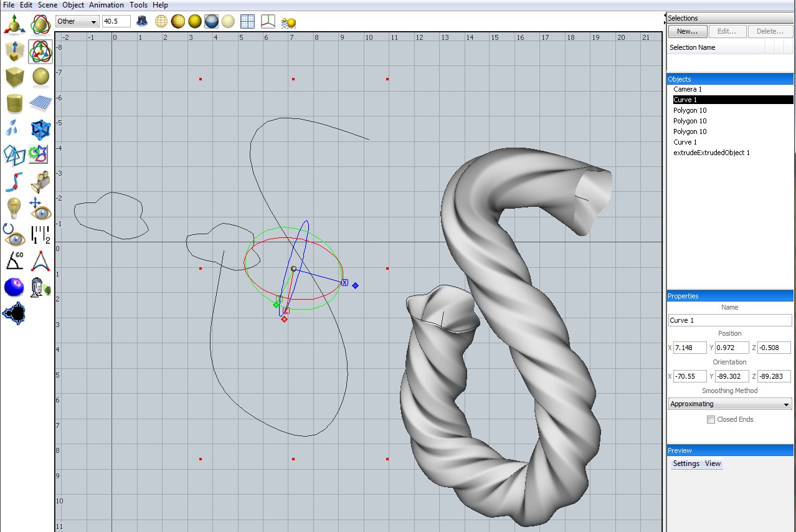Select the Rotate Viewpoint eye tool

coord(14,234)
